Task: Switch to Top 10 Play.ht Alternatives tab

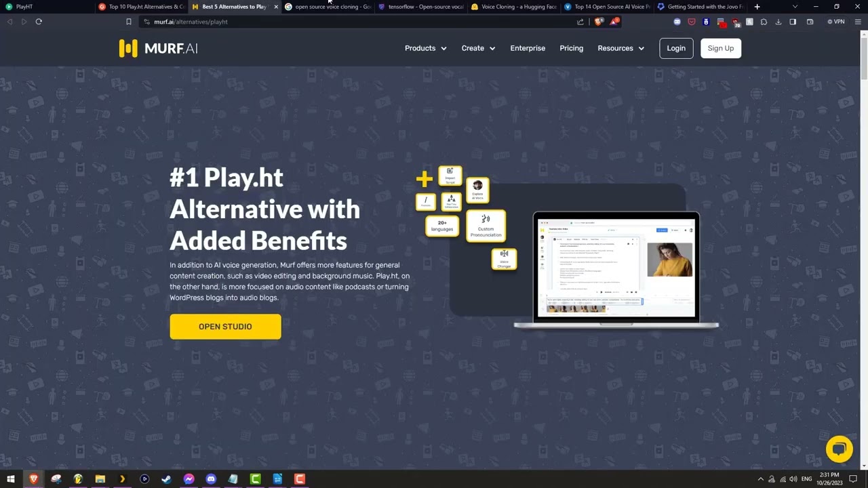Action: tap(142, 7)
